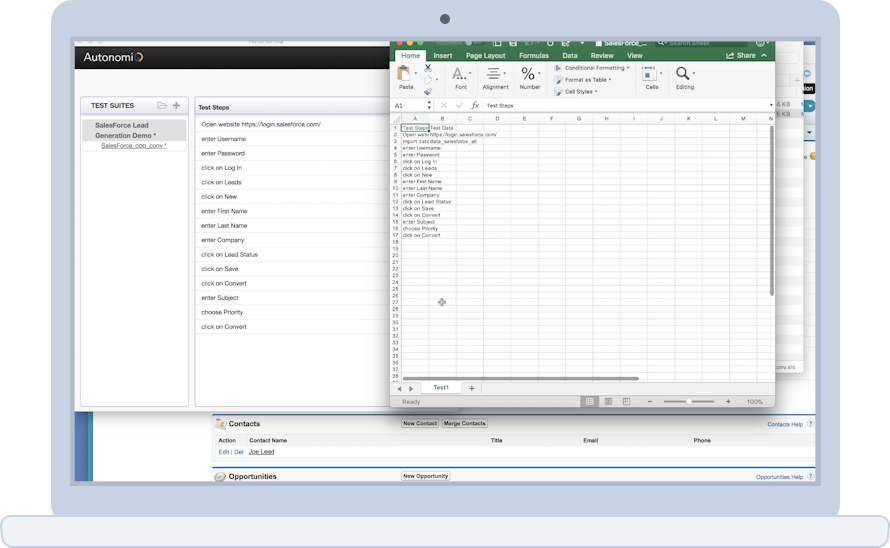Click the Save icon in Excel title bar
This screenshot has height=548, width=890.
tap(513, 43)
